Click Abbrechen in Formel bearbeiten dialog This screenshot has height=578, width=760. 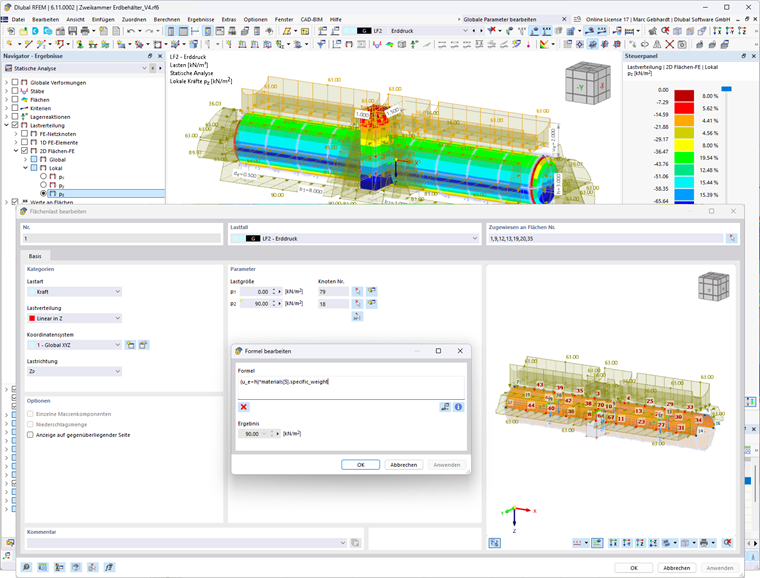(x=403, y=465)
